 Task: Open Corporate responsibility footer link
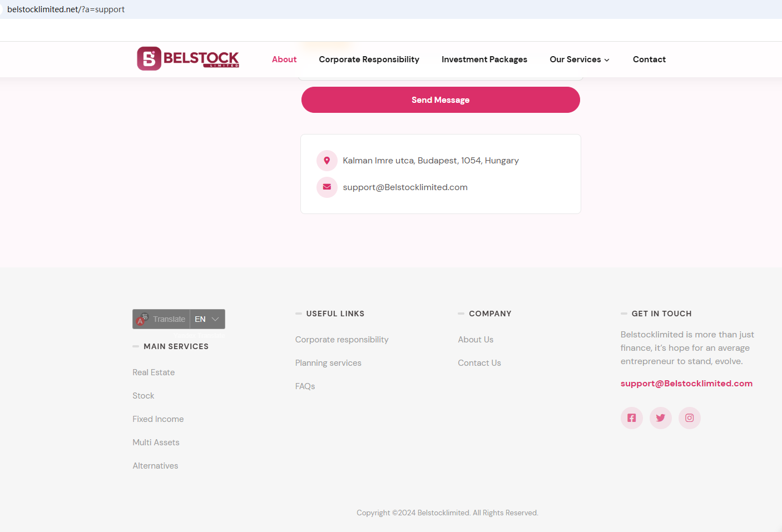[x=342, y=340]
